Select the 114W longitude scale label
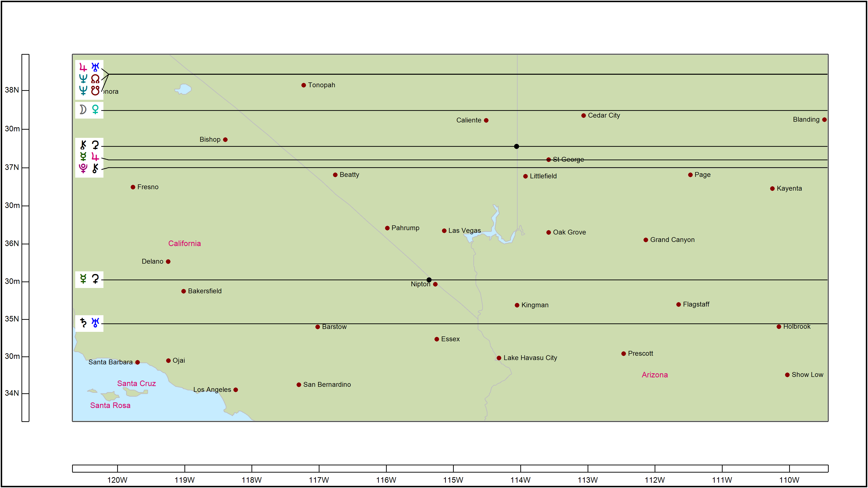The height and width of the screenshot is (488, 868). point(520,480)
